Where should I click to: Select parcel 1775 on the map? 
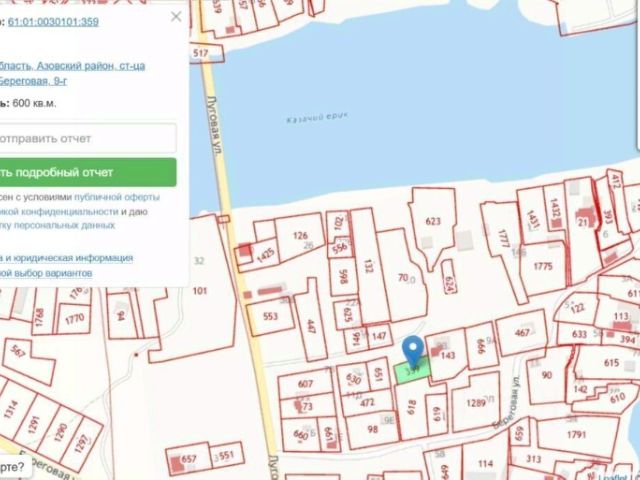coord(543,266)
